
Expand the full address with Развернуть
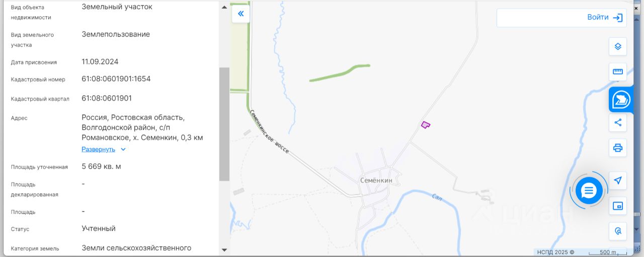pos(99,149)
